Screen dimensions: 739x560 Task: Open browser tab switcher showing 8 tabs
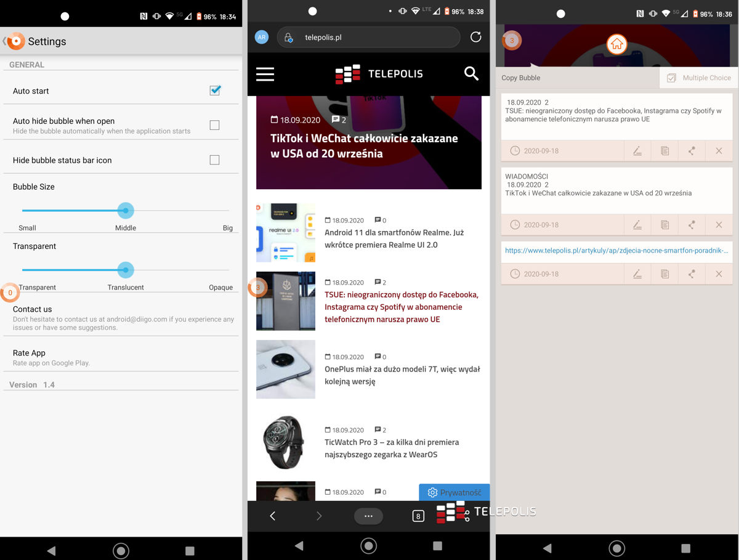coord(418,516)
